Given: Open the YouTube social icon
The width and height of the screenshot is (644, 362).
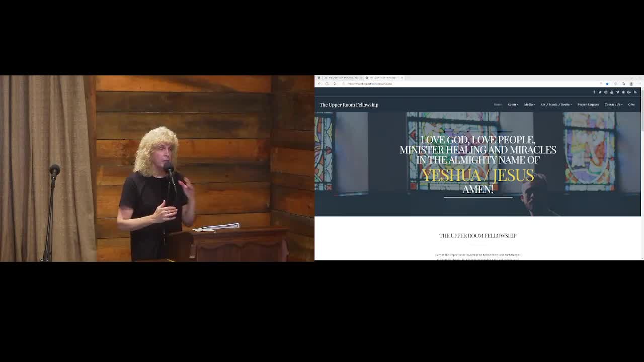Looking at the screenshot, I should point(612,92).
